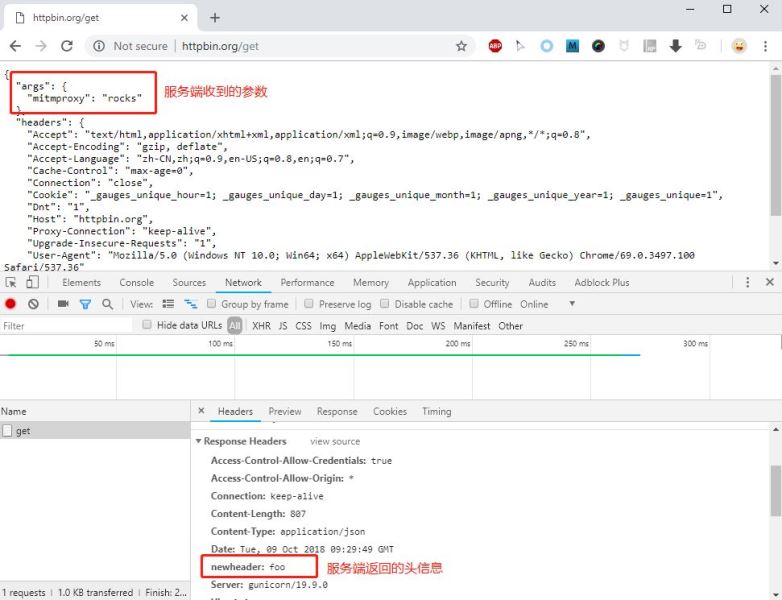
Task: Filter requests by JS
Action: (x=283, y=326)
